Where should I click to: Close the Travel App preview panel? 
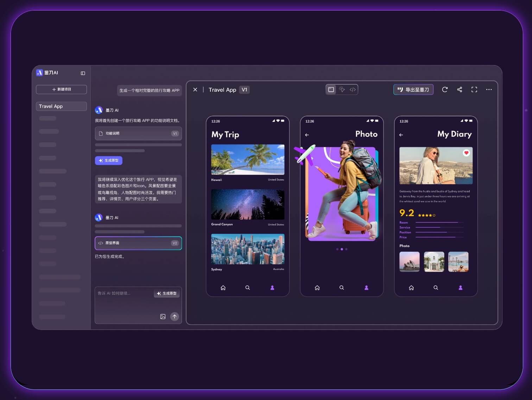click(x=195, y=90)
